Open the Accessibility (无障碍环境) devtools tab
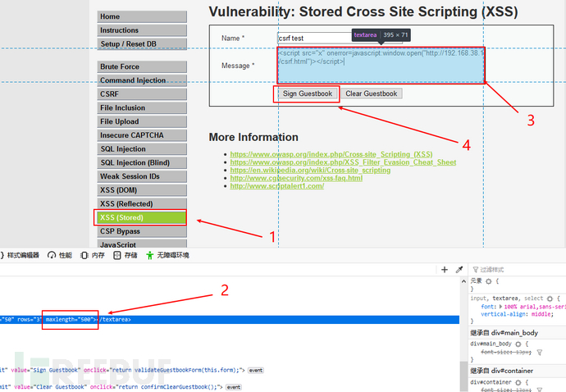566x392 pixels. [168, 256]
